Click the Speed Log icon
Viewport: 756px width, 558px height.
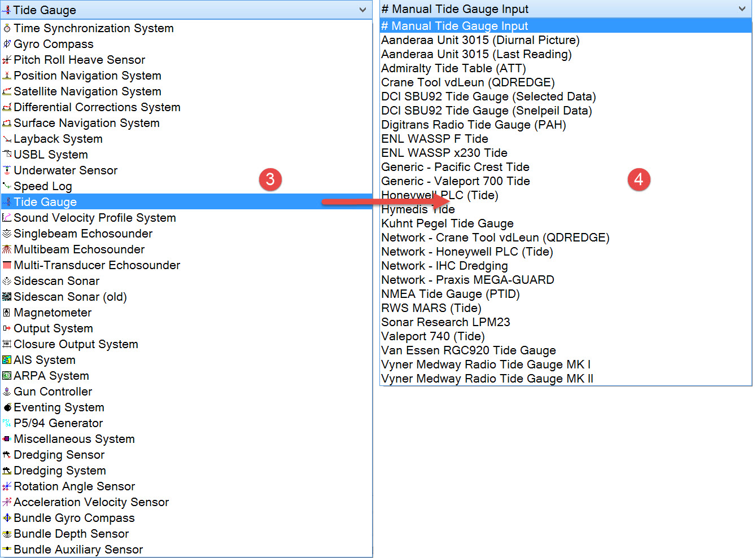tap(7, 186)
